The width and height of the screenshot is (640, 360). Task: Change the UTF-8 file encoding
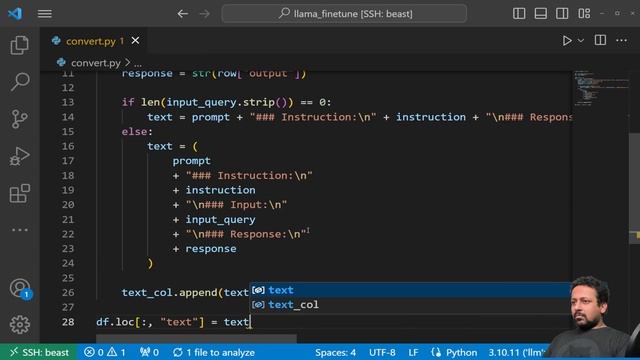pyautogui.click(x=382, y=352)
